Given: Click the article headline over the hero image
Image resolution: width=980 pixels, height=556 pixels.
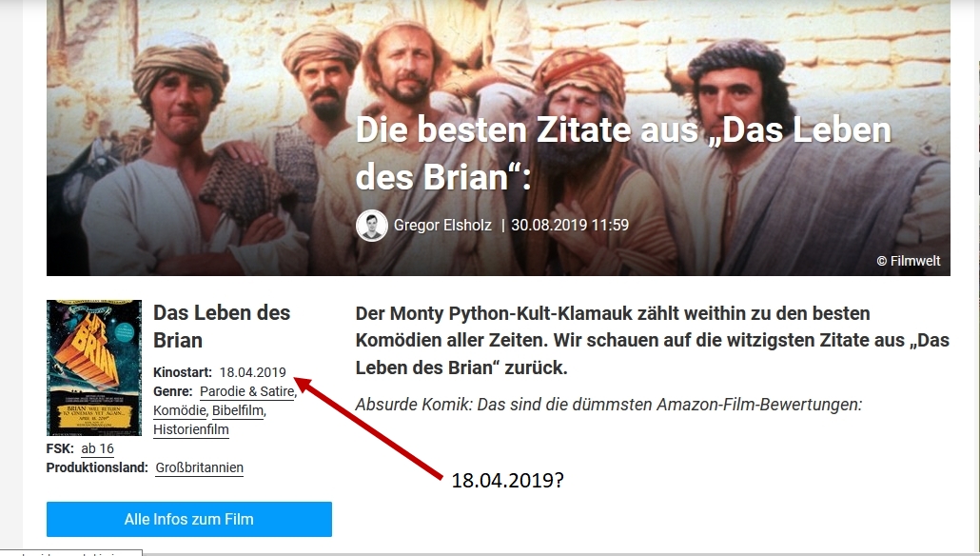Looking at the screenshot, I should (623, 153).
